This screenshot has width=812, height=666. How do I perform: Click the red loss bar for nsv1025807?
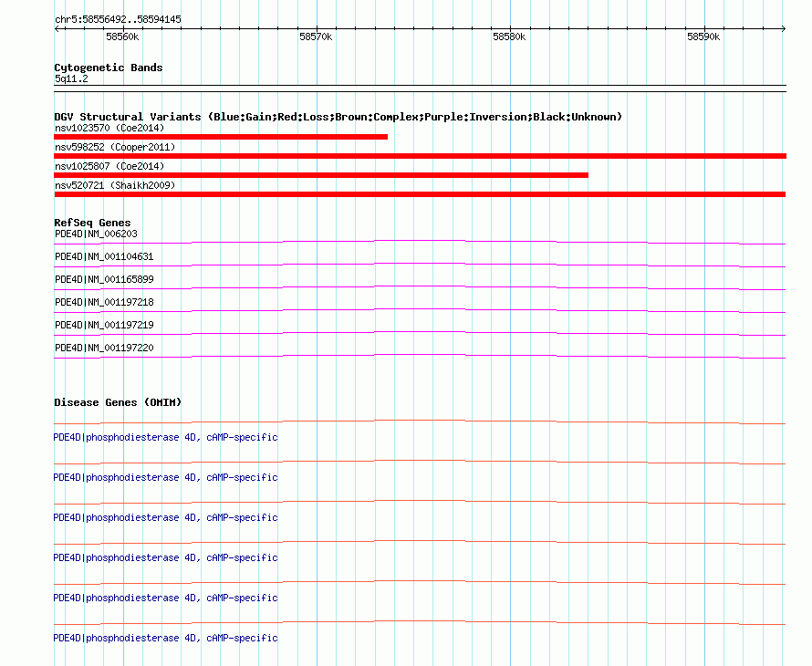click(321, 175)
